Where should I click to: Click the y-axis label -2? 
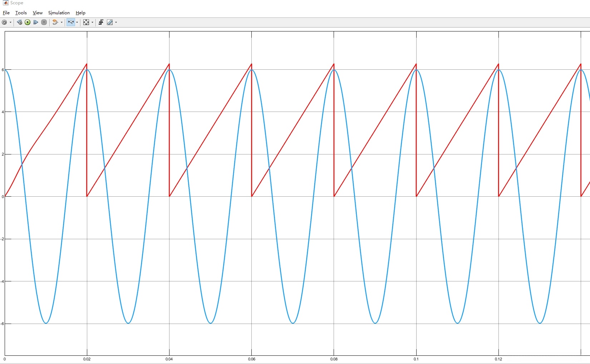click(3, 239)
